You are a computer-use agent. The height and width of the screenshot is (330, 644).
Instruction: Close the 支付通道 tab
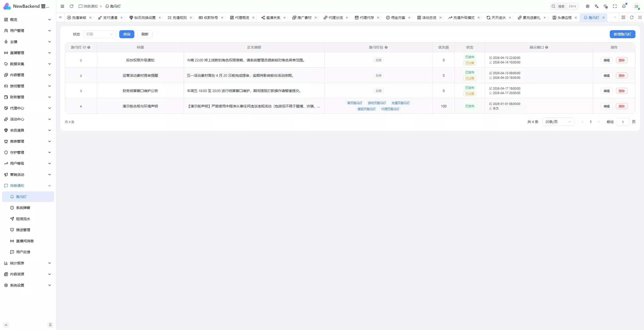click(122, 18)
